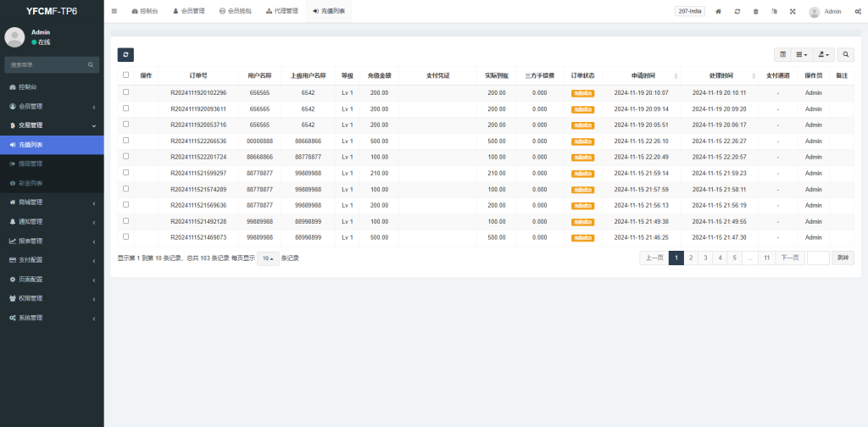This screenshot has height=427, width=868.
Task: Enter fullscreen with the expand icon
Action: [x=793, y=12]
